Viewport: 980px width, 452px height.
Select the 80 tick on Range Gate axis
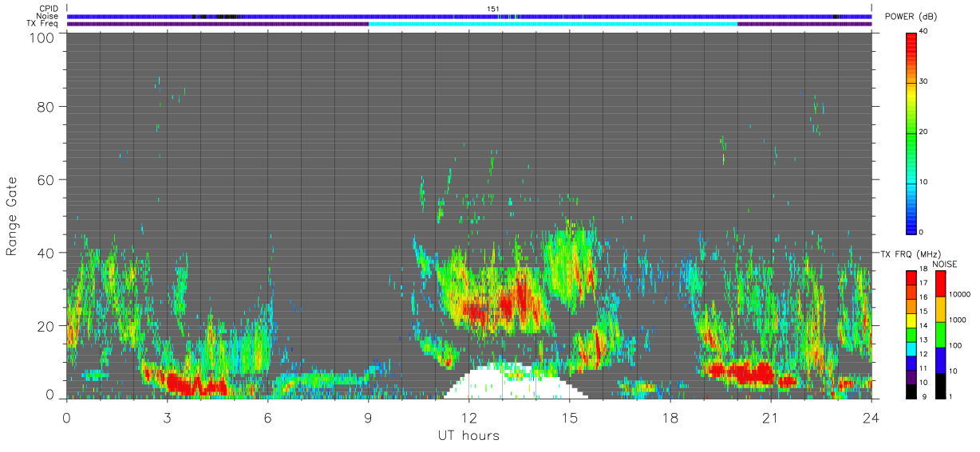(46, 106)
